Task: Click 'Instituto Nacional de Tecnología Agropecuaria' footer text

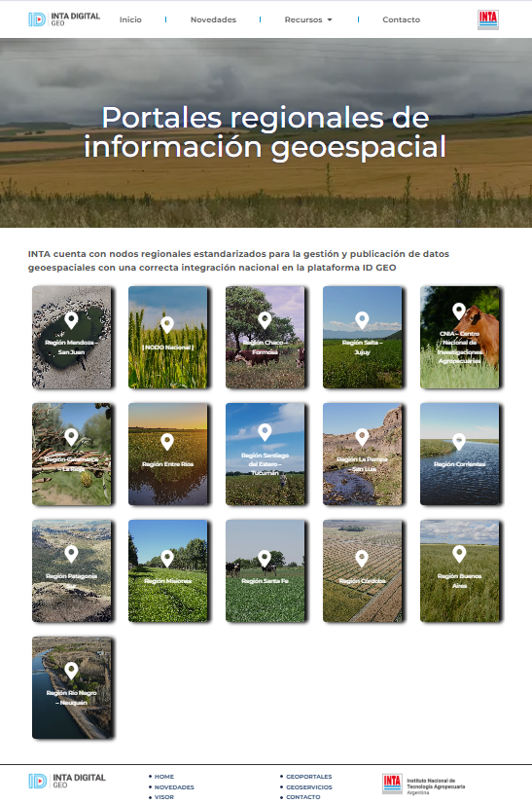Action: 436,784
